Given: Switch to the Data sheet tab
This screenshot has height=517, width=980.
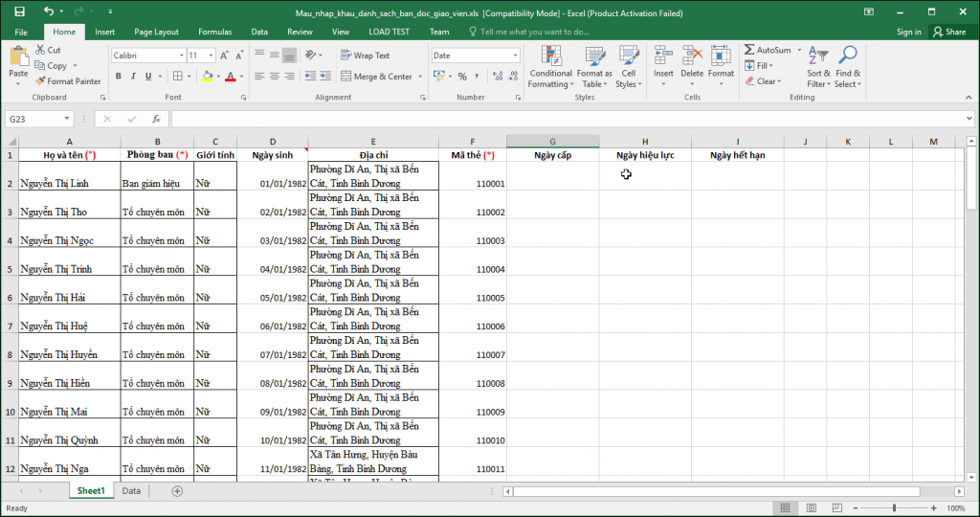Looking at the screenshot, I should 131,490.
